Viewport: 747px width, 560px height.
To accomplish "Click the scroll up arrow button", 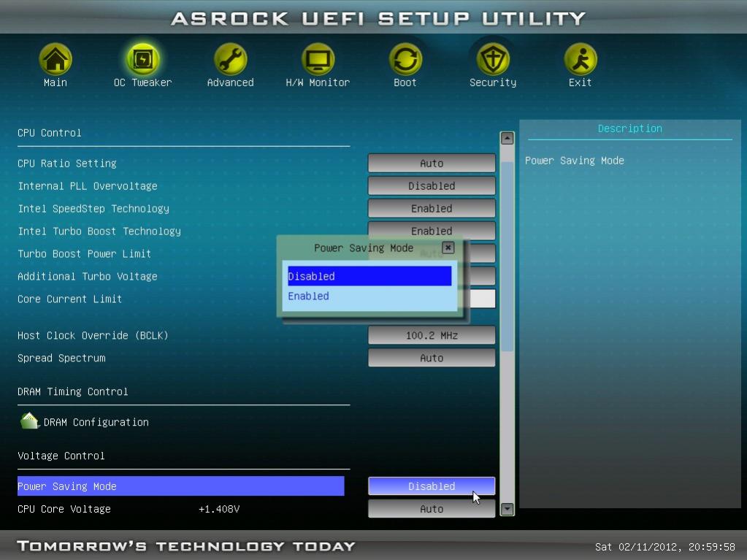I will [x=507, y=138].
